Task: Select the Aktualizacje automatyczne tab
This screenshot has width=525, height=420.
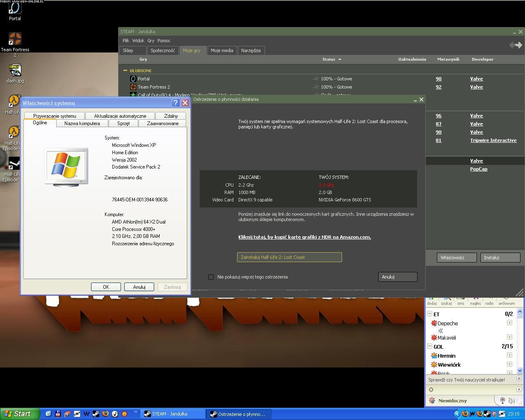Action: (x=120, y=116)
